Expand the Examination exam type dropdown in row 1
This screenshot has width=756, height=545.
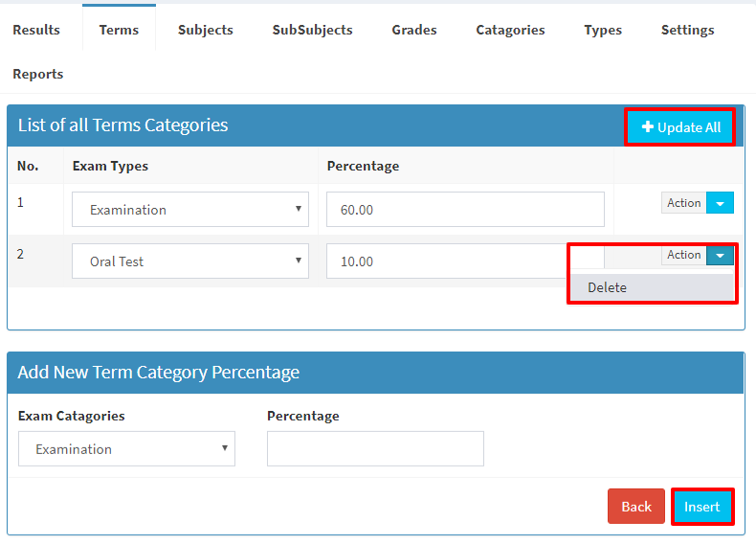pyautogui.click(x=190, y=210)
